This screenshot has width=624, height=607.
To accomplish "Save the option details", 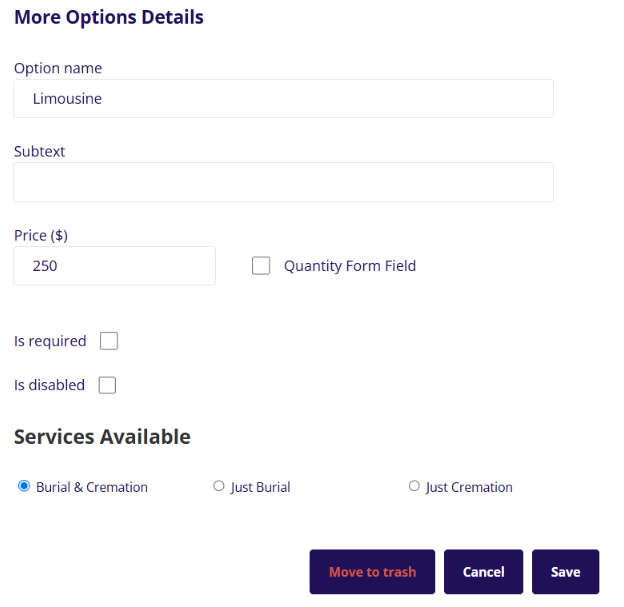I will coord(565,572).
